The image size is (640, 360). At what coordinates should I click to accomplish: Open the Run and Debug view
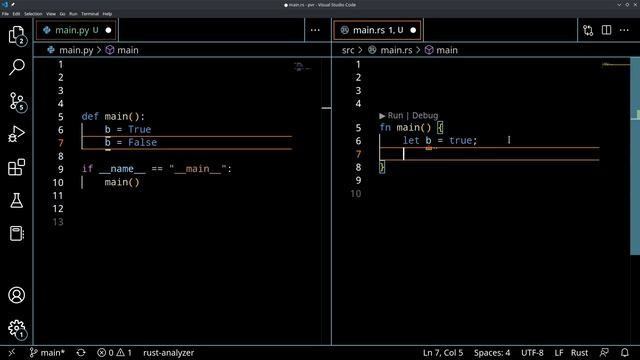coord(16,134)
